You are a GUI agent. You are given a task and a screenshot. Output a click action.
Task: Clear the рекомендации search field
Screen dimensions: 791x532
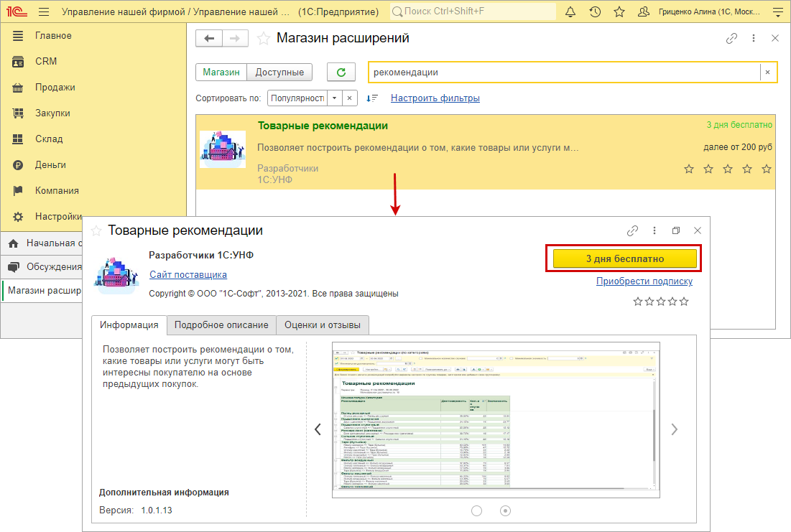tap(768, 72)
